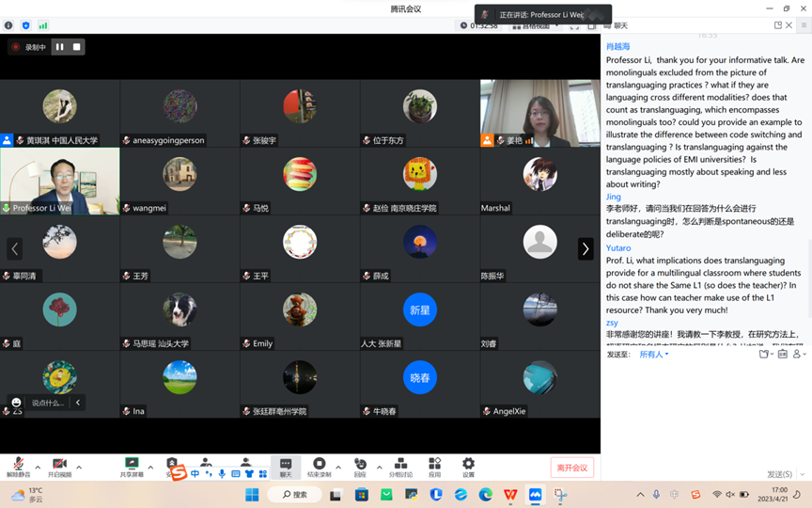Open the meeting info icon at top-left

[8, 25]
